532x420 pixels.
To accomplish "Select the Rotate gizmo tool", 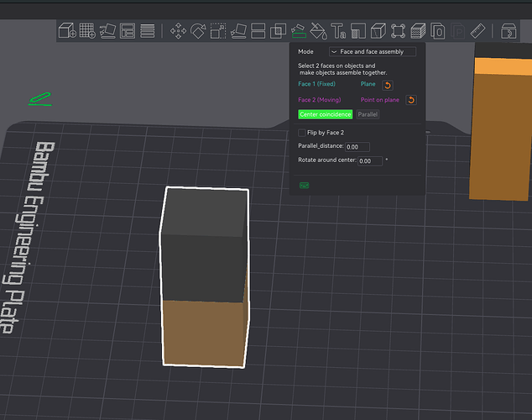I will pos(198,31).
